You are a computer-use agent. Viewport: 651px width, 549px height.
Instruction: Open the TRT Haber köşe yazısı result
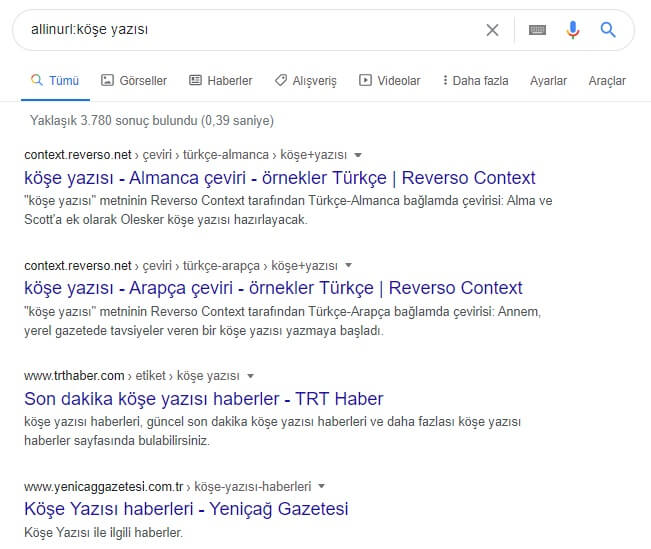click(203, 398)
